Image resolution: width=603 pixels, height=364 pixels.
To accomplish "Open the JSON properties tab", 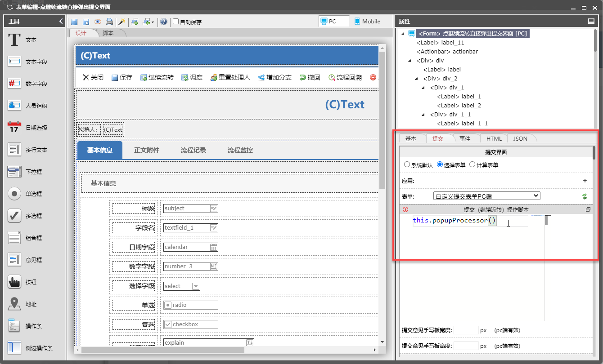I will pyautogui.click(x=520, y=138).
